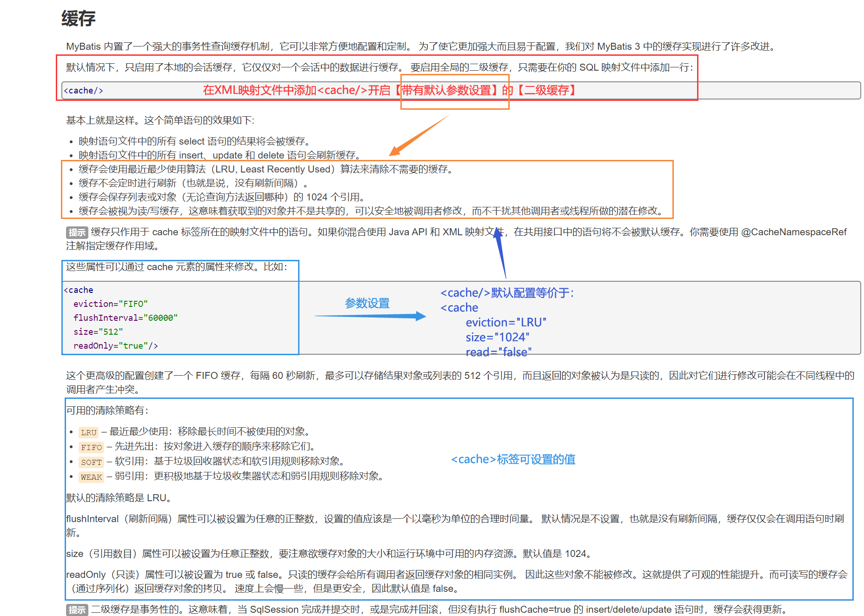
Task: Click the first 提示 badge about cache scope
Action: pos(77,232)
